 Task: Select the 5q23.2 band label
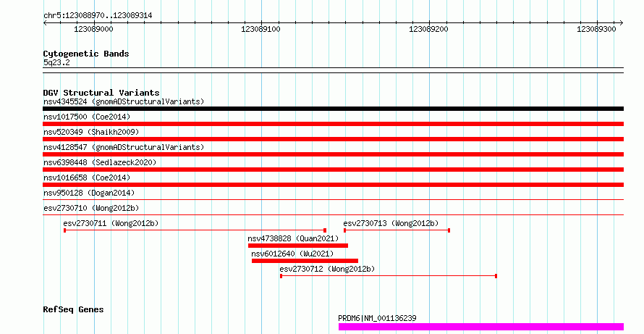[56, 62]
